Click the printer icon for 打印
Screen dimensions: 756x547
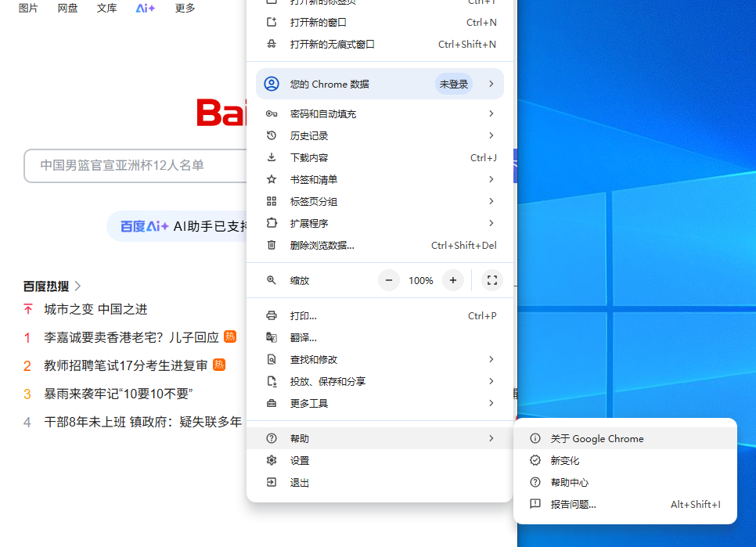272,315
